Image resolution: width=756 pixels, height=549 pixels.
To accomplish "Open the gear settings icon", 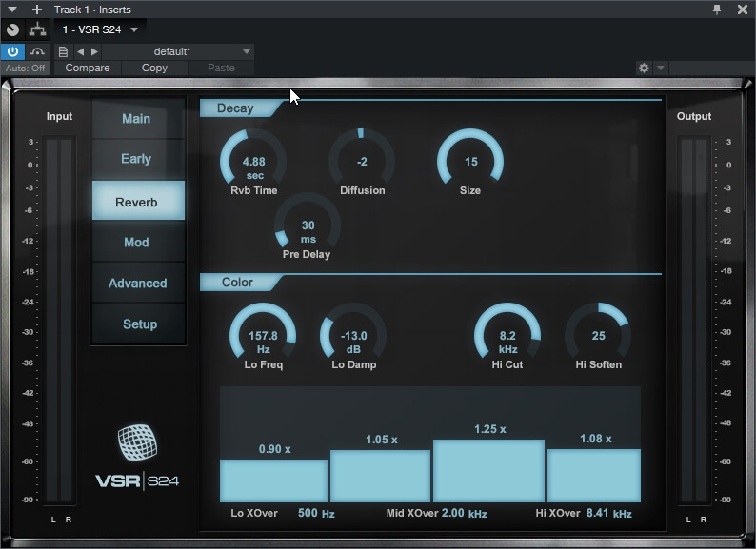I will pos(644,68).
